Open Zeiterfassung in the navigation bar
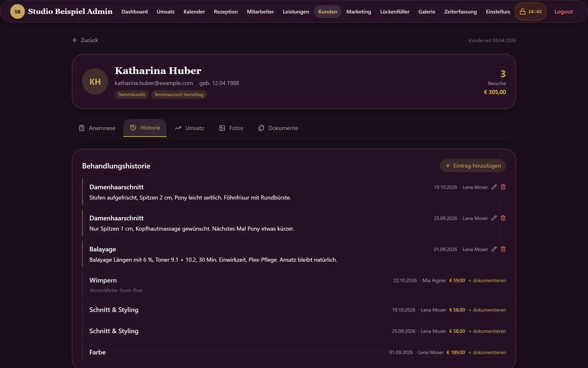The height and width of the screenshot is (368, 588). click(x=460, y=11)
